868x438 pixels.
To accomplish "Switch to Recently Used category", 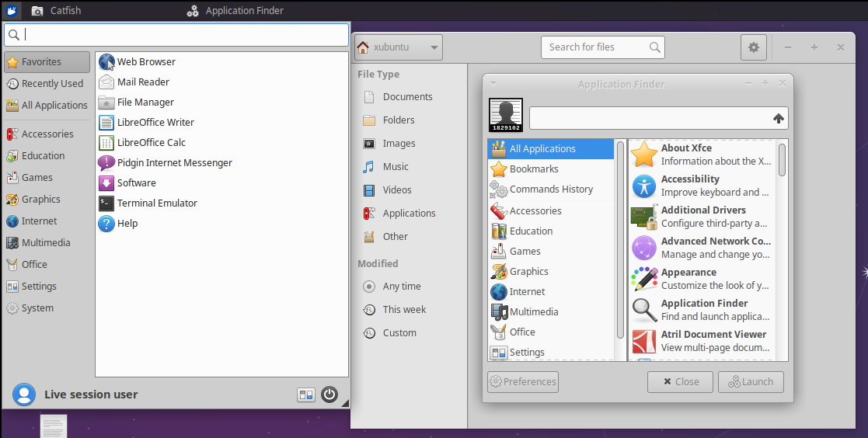I will click(51, 84).
